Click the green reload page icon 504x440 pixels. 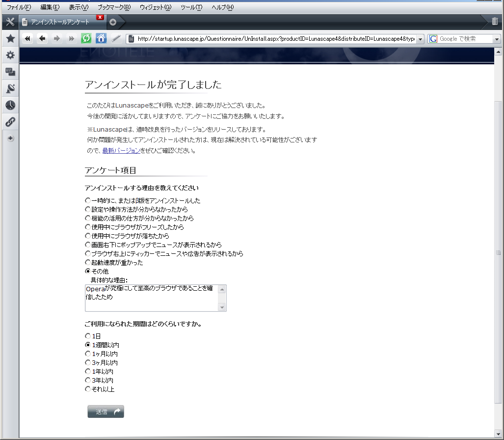coord(86,39)
